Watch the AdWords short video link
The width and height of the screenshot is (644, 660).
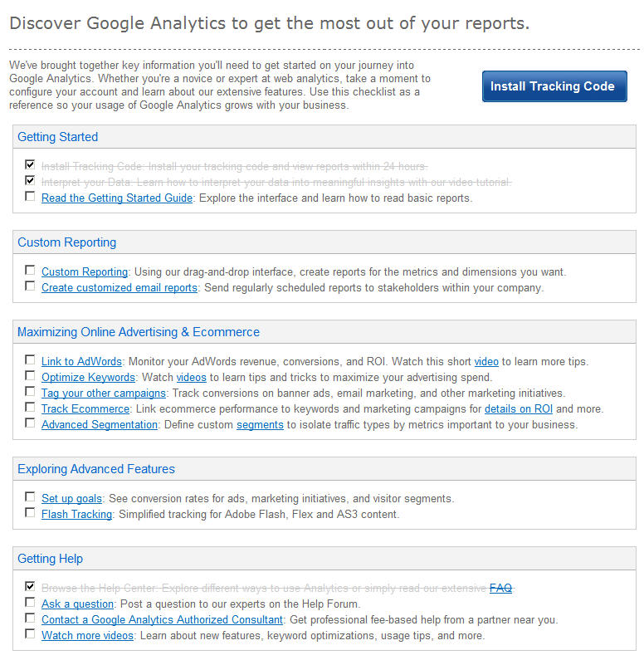point(486,362)
